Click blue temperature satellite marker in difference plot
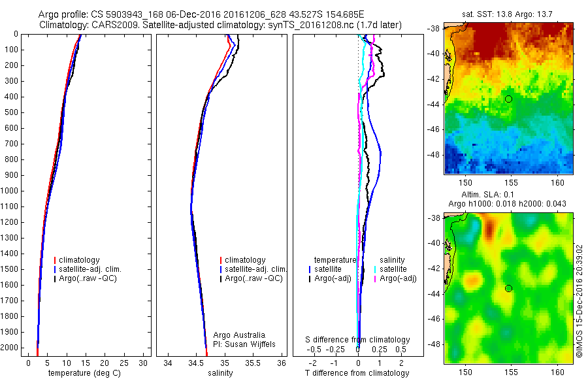This screenshot has width=588, height=379. [310, 269]
